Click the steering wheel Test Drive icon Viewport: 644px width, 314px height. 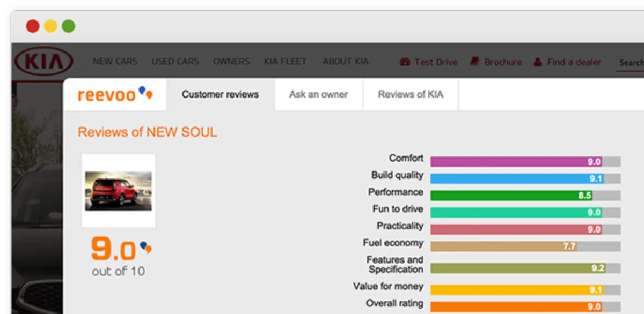click(x=405, y=62)
